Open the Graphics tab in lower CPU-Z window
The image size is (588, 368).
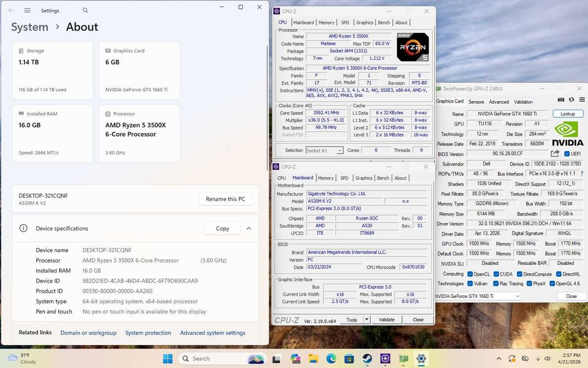(x=364, y=178)
